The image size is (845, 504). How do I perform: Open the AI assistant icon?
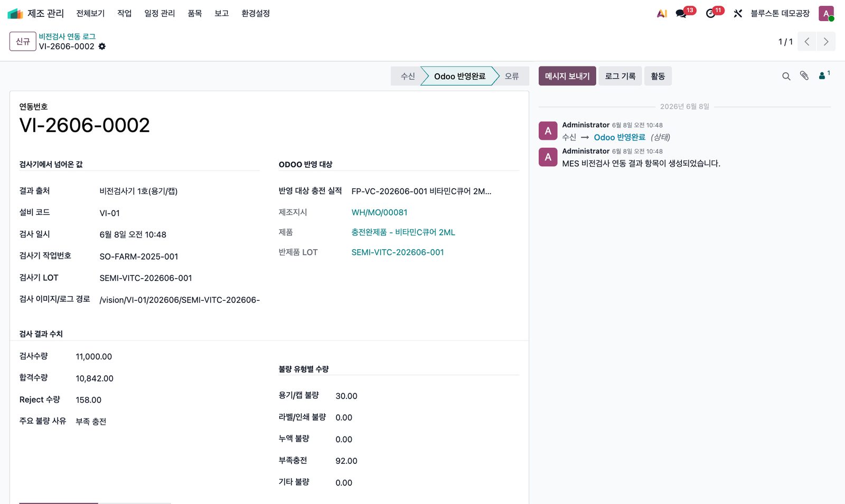coord(662,14)
